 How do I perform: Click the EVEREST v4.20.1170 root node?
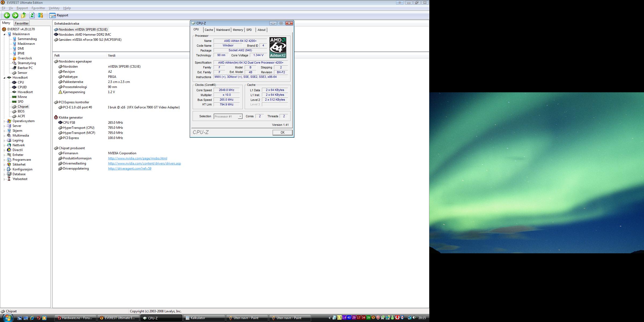(x=21, y=29)
